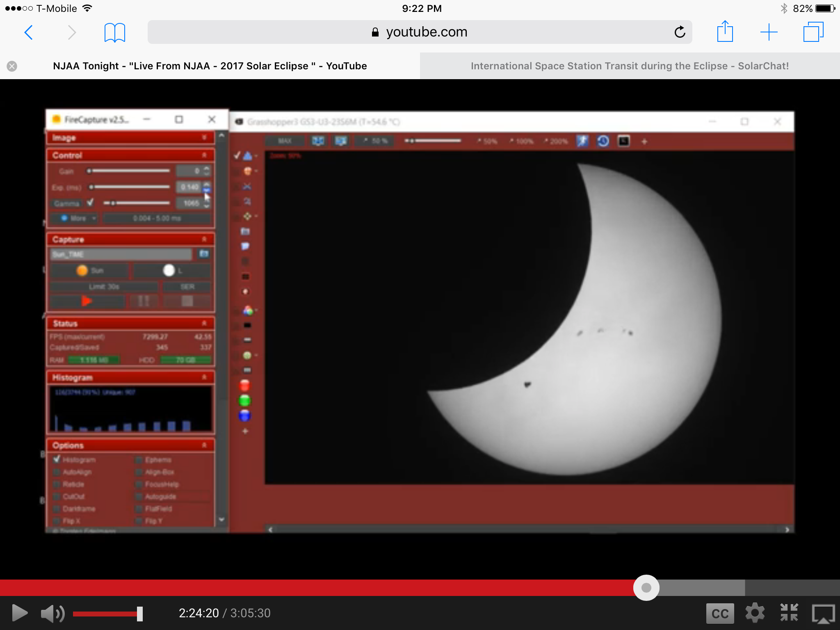Screen dimensions: 840x630
Task: Exit fullscreen video mode
Action: click(789, 612)
